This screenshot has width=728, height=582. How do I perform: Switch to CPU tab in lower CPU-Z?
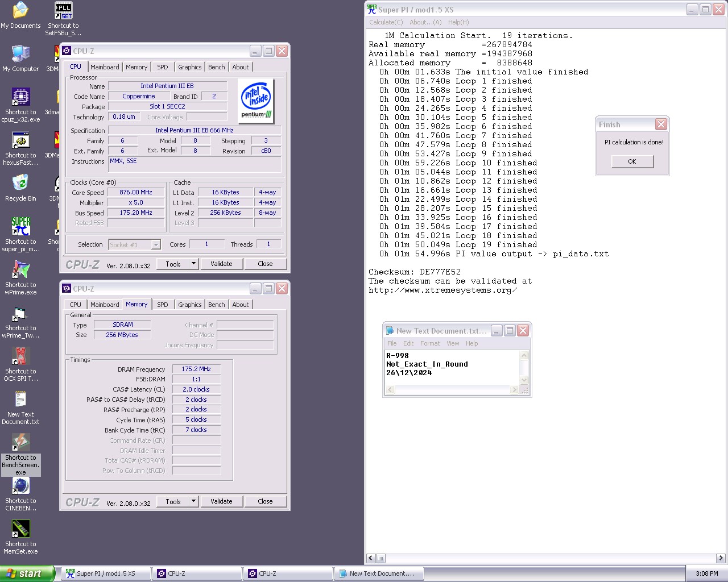pyautogui.click(x=76, y=305)
